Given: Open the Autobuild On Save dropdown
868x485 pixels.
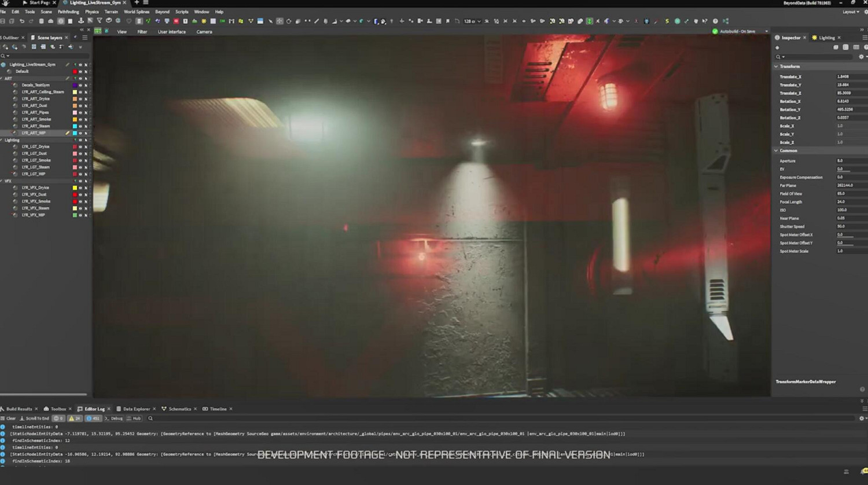Looking at the screenshot, I should click(x=767, y=31).
